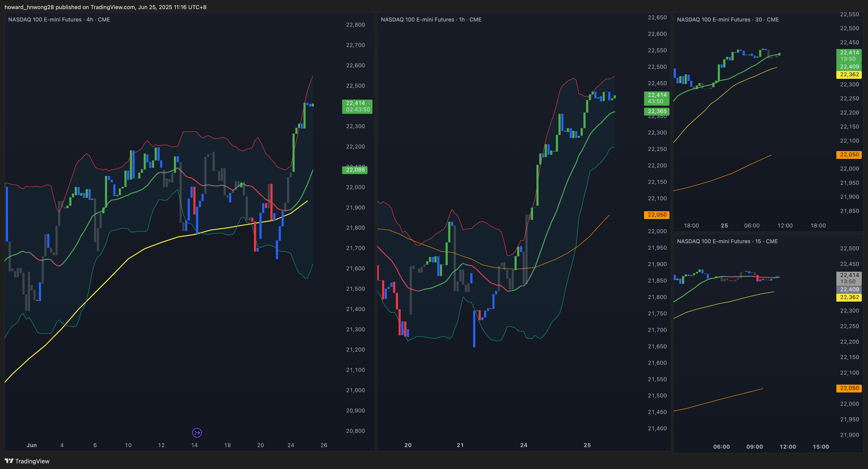Click the green 22,409 label on the 30-minute chart
Image resolution: width=868 pixels, height=469 pixels.
[849, 66]
